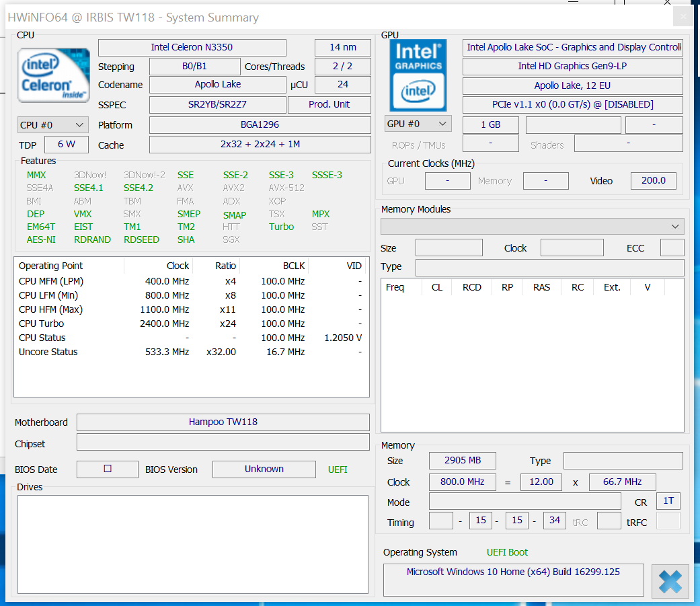Screen dimensions: 700x606
Task: Click the SR2YB/SR2Z7 SSPEC field
Action: coord(218,104)
